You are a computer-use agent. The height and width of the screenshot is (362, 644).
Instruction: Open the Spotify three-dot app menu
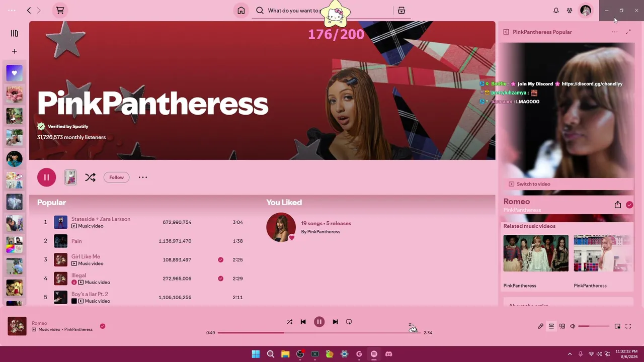[12, 11]
